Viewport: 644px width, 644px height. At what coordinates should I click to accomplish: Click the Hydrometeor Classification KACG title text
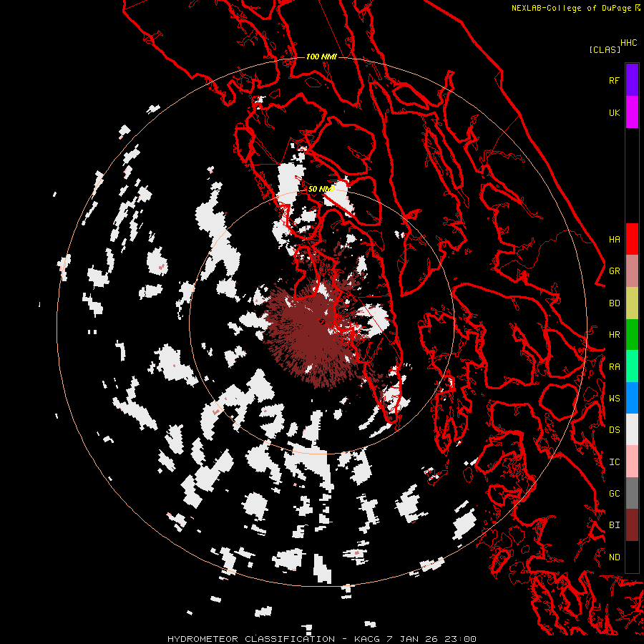pos(322,639)
